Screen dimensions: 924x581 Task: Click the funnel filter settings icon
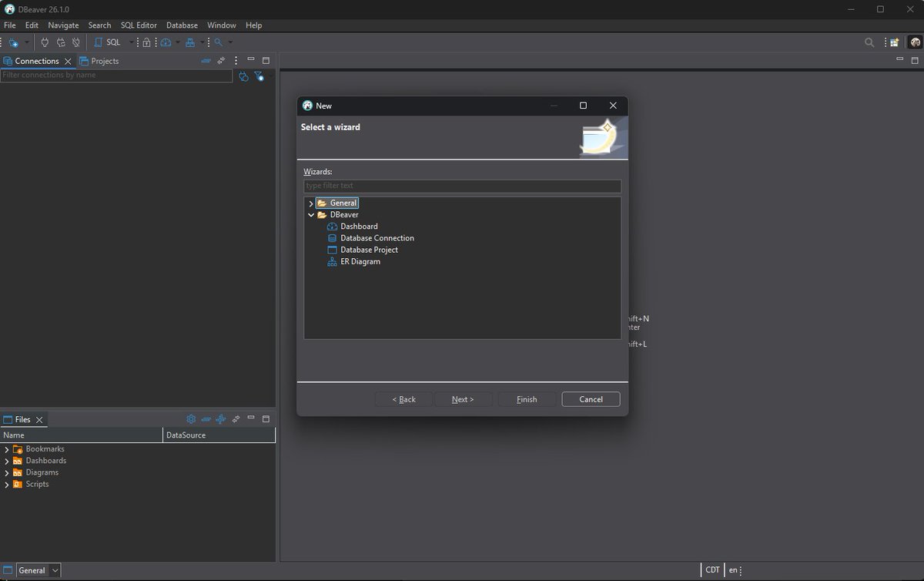(259, 76)
